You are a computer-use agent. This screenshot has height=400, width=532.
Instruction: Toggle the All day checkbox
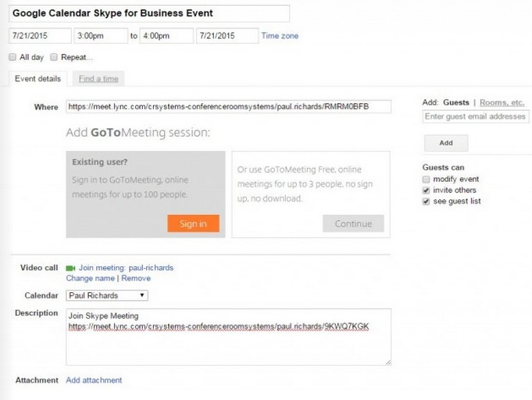pyautogui.click(x=12, y=57)
